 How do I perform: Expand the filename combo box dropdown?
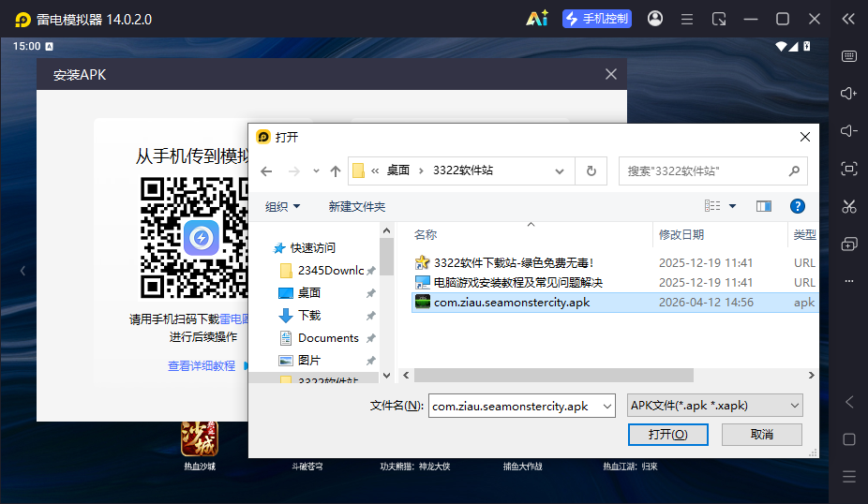point(607,406)
